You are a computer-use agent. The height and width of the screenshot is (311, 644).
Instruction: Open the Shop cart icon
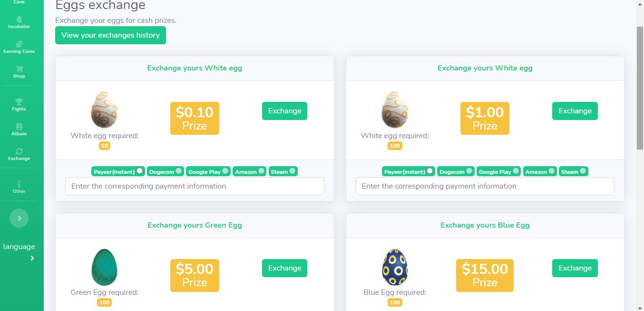(x=19, y=69)
